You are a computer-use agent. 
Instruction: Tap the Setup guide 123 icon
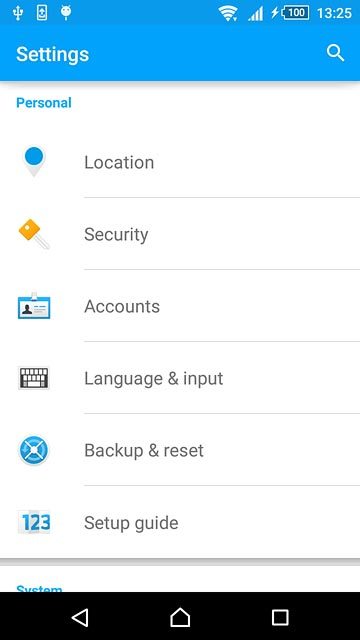34,522
